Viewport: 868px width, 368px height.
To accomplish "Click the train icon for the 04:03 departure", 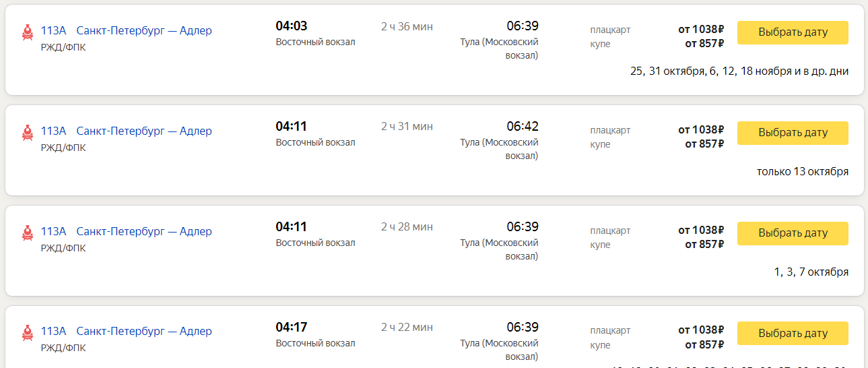I will click(x=28, y=32).
